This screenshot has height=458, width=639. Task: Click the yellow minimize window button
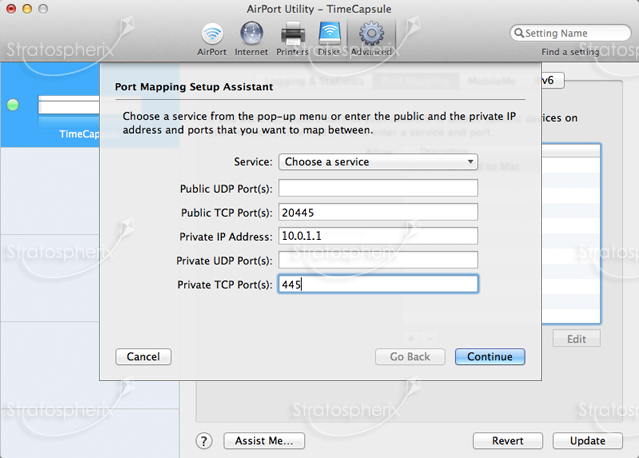tap(27, 9)
